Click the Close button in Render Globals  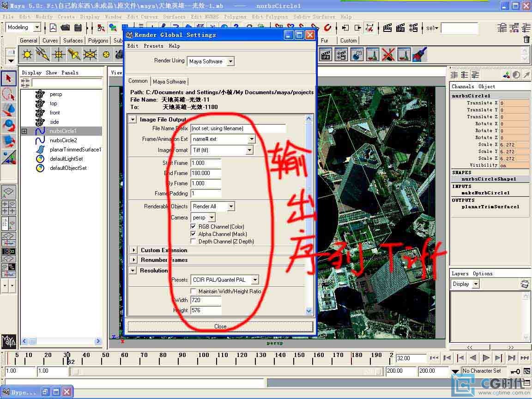220,326
